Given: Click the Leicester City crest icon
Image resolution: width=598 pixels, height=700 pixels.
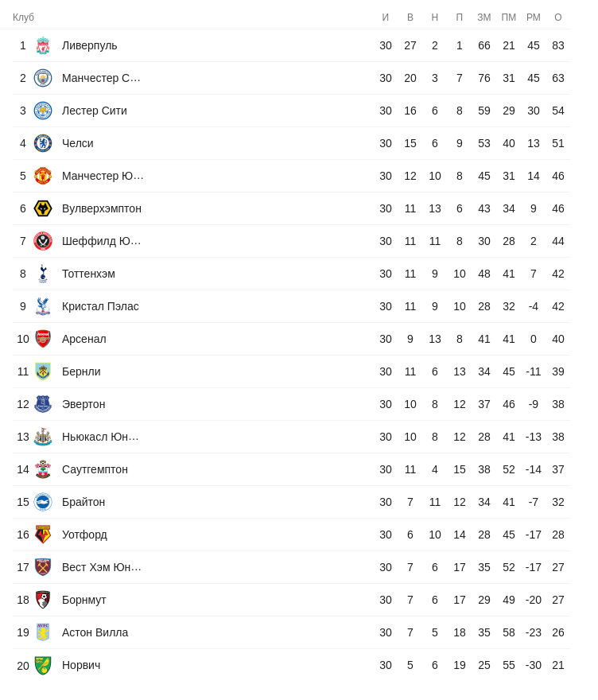Looking at the screenshot, I should 43,111.
